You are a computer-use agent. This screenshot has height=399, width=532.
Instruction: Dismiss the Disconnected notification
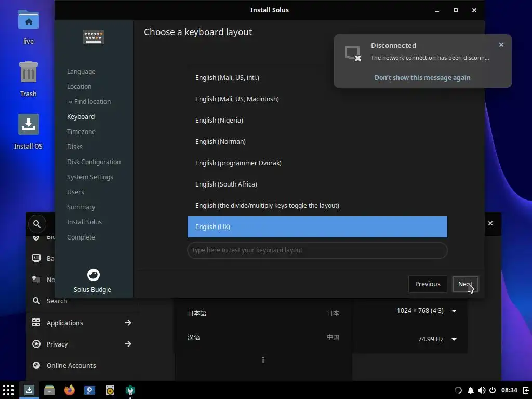(x=501, y=45)
